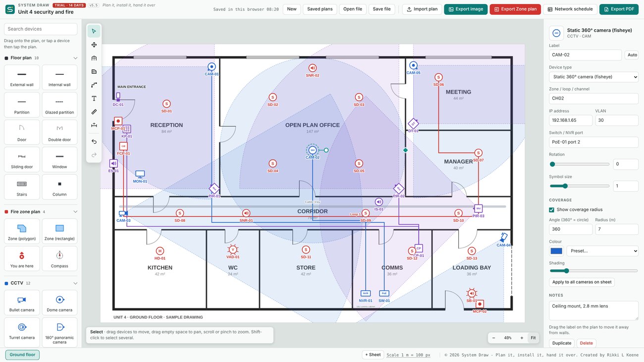Choose the dimension scale tool
The image size is (644, 362).
pyautogui.click(x=94, y=125)
